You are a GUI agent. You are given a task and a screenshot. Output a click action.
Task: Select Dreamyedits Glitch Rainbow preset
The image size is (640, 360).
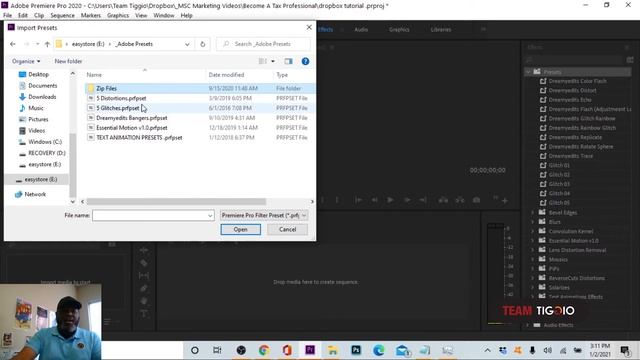coord(582,119)
